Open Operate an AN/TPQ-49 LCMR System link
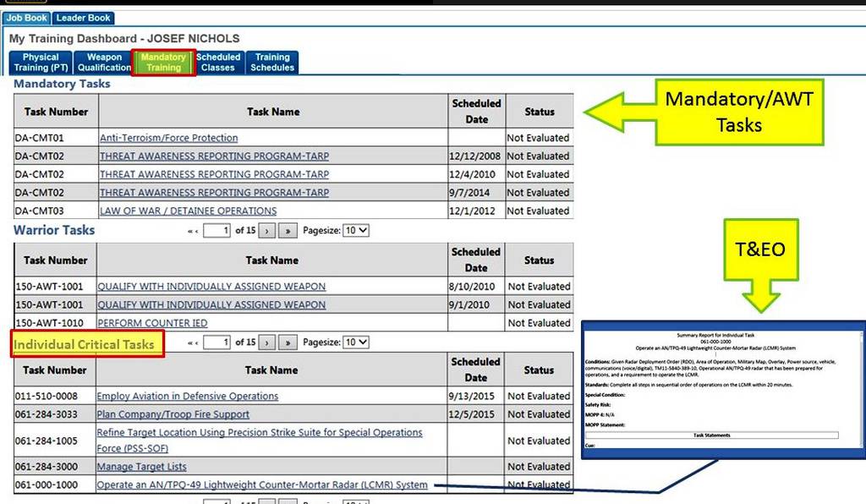866x504 pixels. point(262,485)
